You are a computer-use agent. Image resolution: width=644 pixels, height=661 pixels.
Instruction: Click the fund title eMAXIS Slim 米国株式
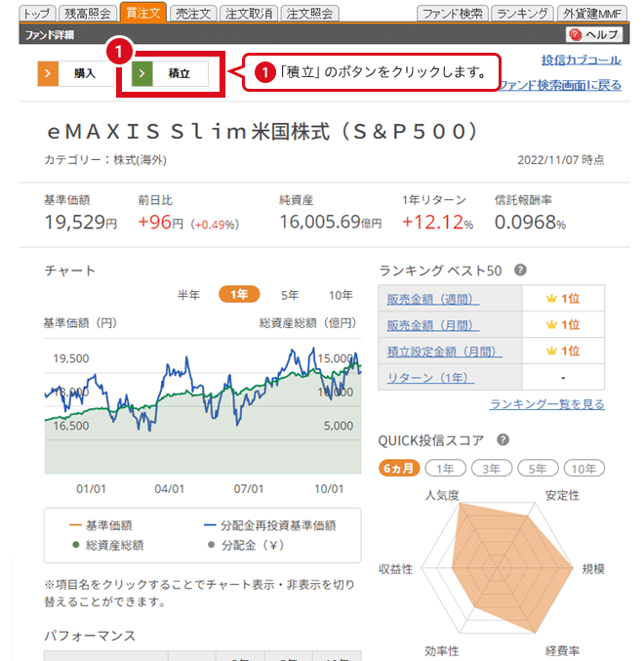point(262,131)
